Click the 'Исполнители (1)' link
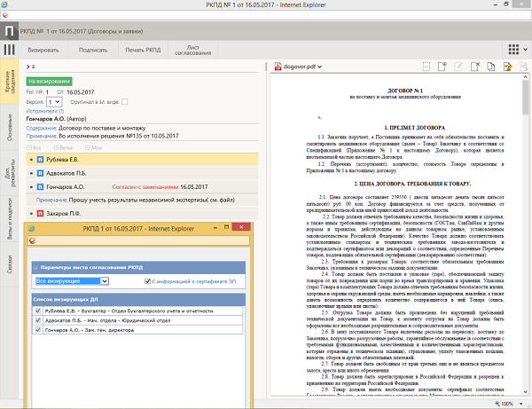This screenshot has height=409, width=532. [x=43, y=111]
